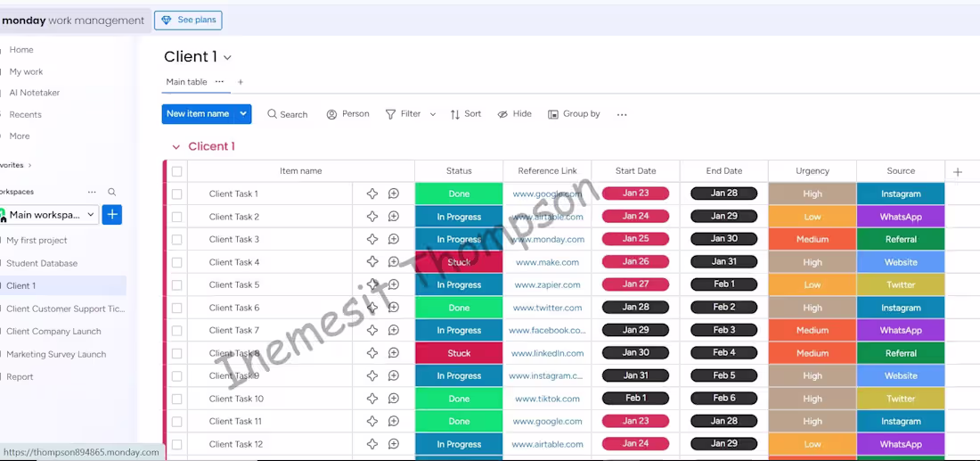Check the Client Task 2 checkbox

(x=177, y=217)
